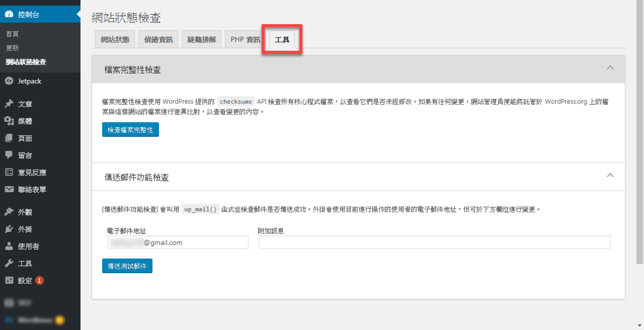Open 更新 in the dashboard submenu
This screenshot has height=330, width=644.
(12, 47)
